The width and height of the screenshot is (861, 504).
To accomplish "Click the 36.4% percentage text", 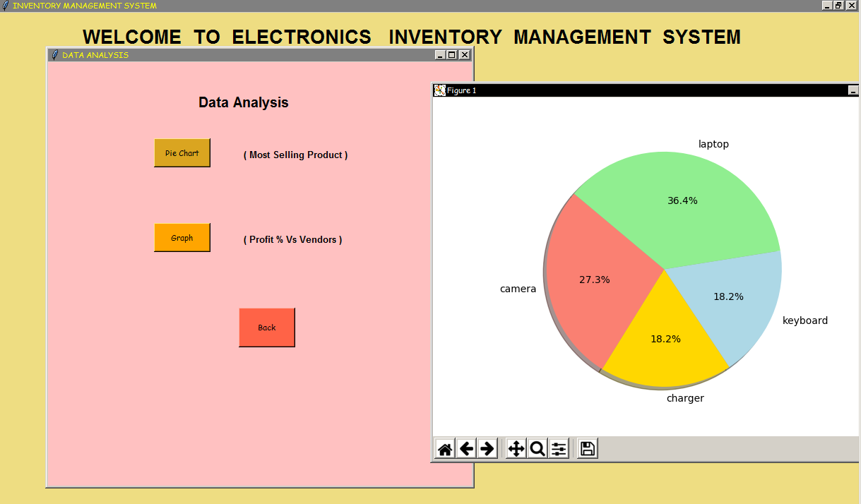I will pos(682,200).
